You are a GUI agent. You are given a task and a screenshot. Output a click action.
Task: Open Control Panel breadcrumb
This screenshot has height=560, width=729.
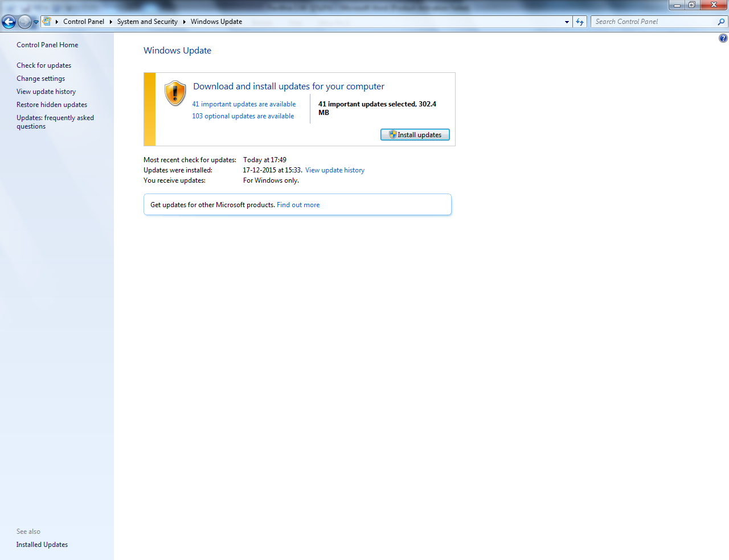84,22
